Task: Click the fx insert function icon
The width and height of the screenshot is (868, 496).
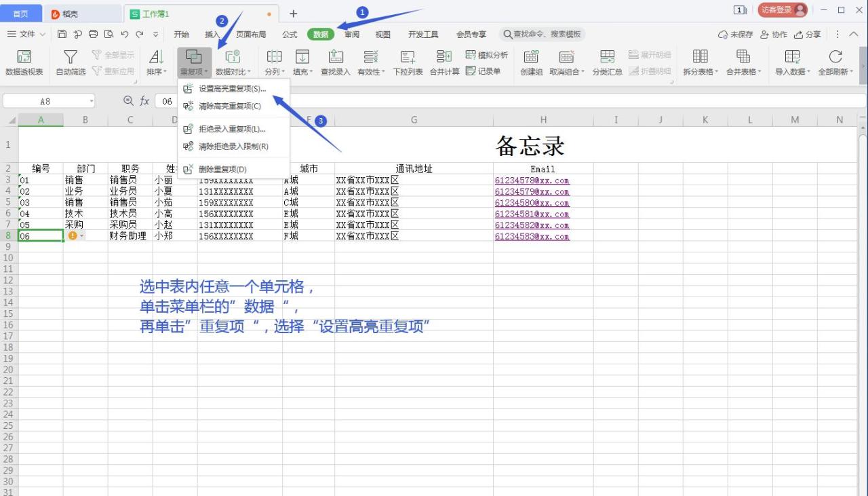Action: [144, 101]
